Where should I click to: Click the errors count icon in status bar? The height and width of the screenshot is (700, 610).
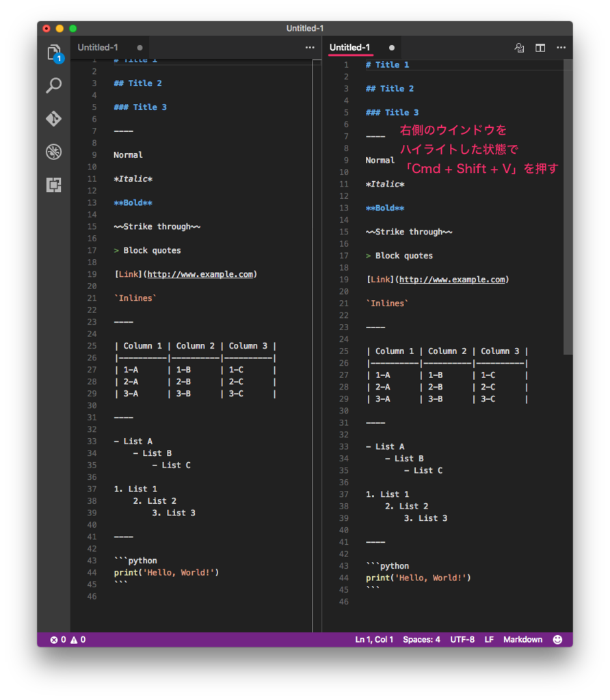(54, 640)
